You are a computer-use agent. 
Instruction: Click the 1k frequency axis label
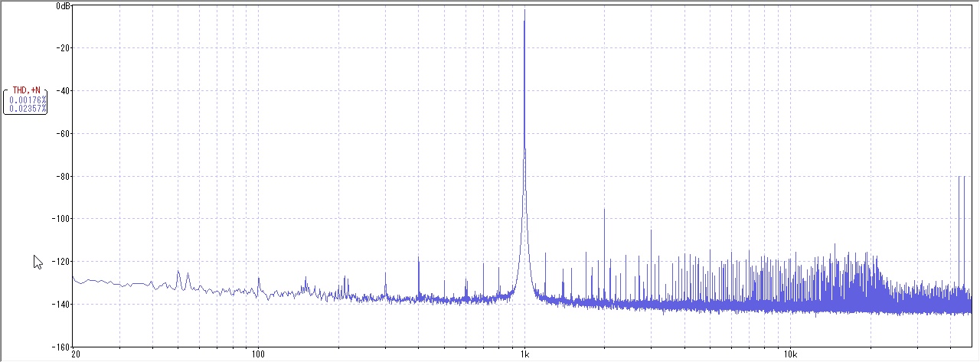[524, 354]
